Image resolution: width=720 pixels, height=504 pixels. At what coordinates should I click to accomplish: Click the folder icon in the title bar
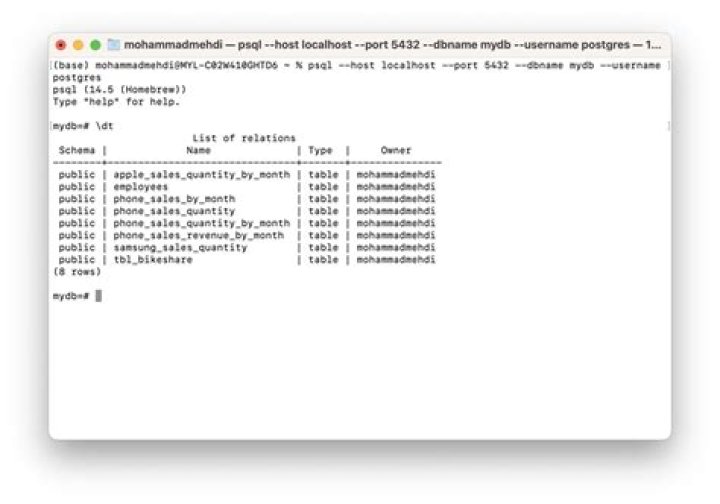coord(113,45)
